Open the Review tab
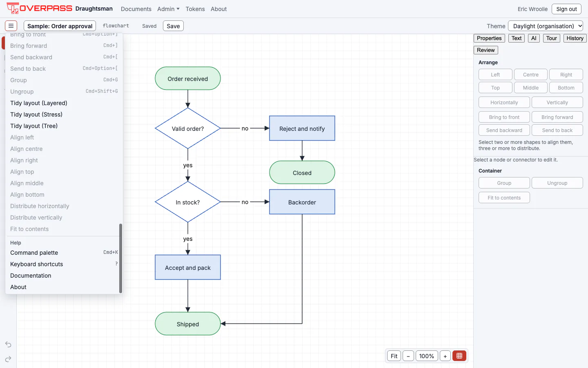The width and height of the screenshot is (588, 368). pyautogui.click(x=486, y=50)
